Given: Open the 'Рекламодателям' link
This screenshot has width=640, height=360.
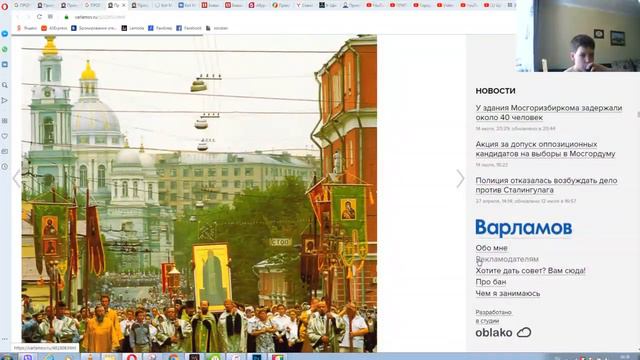Looking at the screenshot, I should tap(507, 259).
